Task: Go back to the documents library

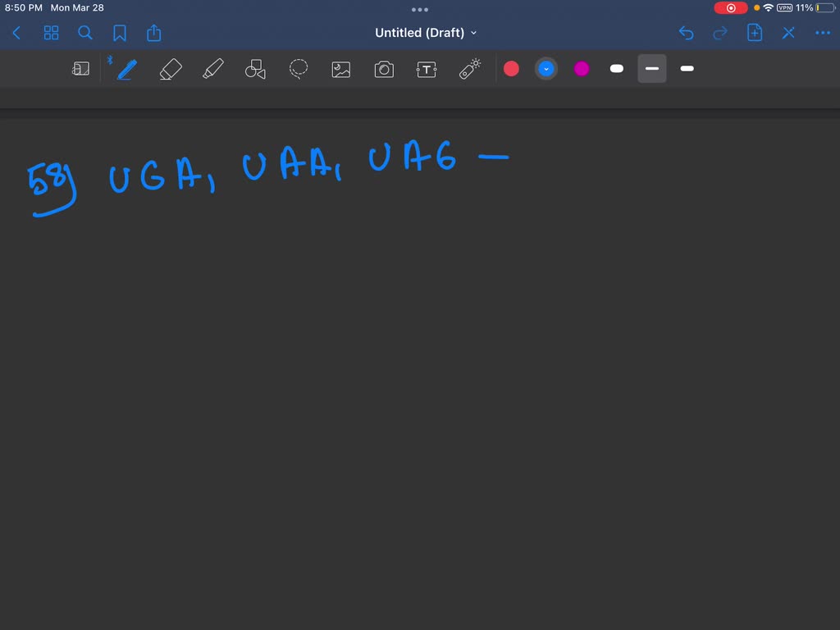Action: click(x=16, y=33)
